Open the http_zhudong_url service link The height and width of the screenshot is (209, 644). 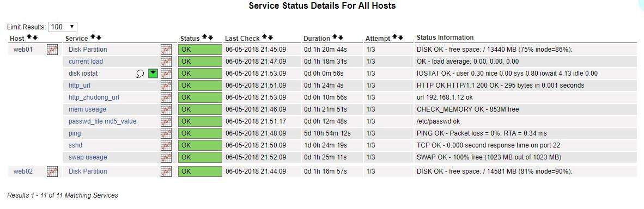[x=94, y=97]
